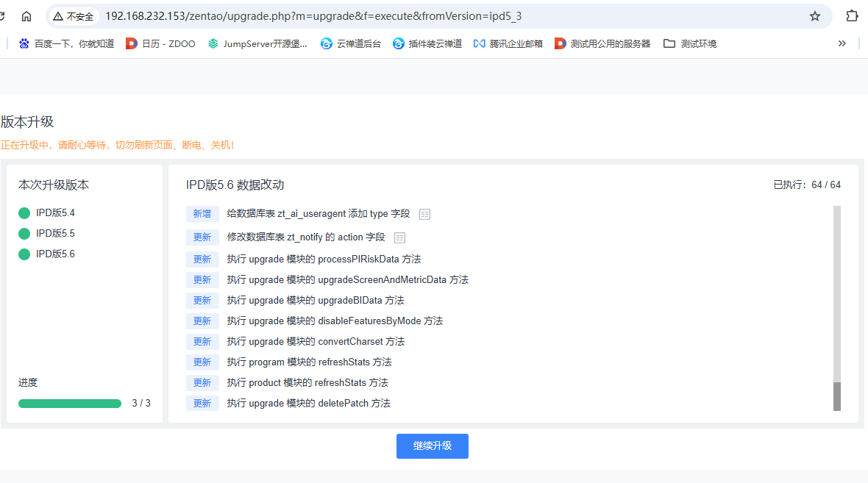Viewport: 868px width, 483px height.
Task: Click the data changes list scrollbar
Action: [x=837, y=308]
